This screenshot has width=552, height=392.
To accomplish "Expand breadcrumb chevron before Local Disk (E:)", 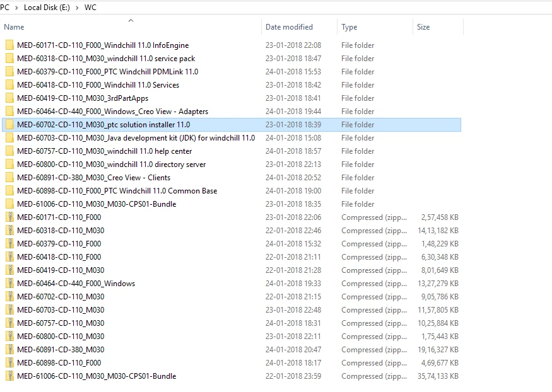I will [16, 8].
